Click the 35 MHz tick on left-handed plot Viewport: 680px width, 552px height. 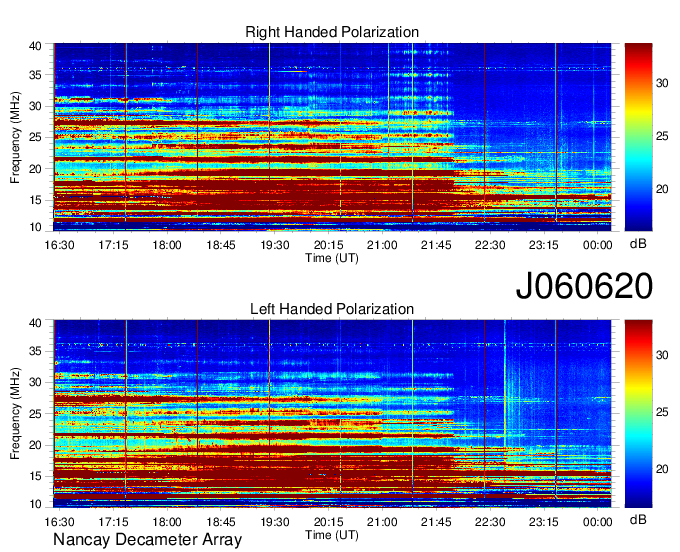tap(35, 351)
